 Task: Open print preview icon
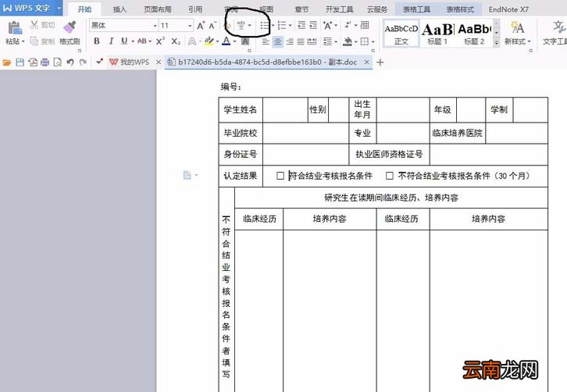(x=58, y=62)
